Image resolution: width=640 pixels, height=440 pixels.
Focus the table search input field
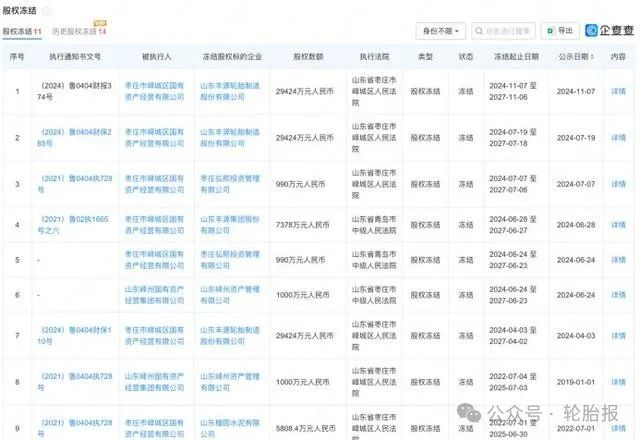[x=503, y=31]
